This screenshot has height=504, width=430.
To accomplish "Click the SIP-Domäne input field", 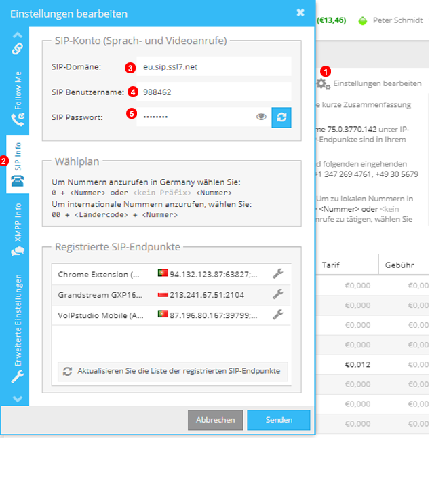I will point(214,67).
